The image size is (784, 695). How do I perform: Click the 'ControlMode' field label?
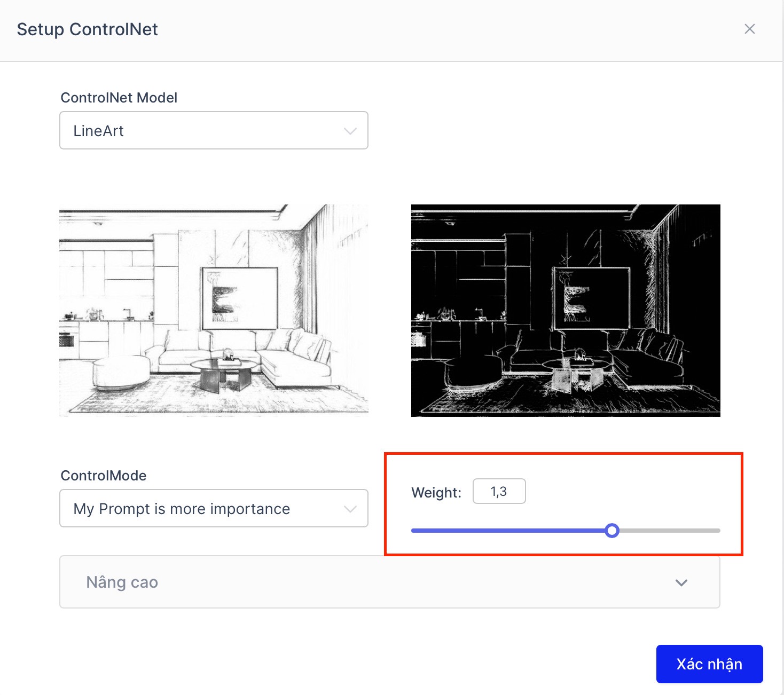click(103, 476)
